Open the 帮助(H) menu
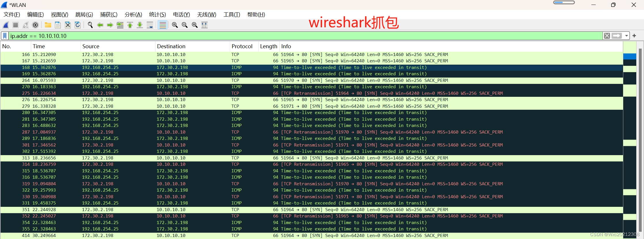Viewport: 644px width, 239px height. [x=256, y=15]
